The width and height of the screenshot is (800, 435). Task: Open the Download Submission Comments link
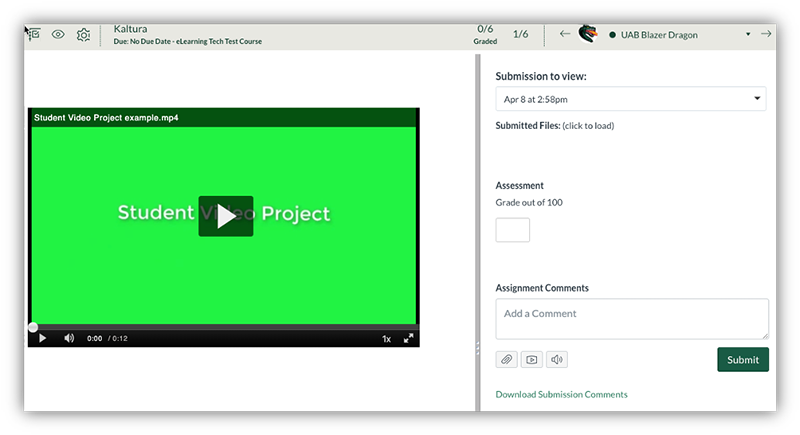[x=561, y=394]
